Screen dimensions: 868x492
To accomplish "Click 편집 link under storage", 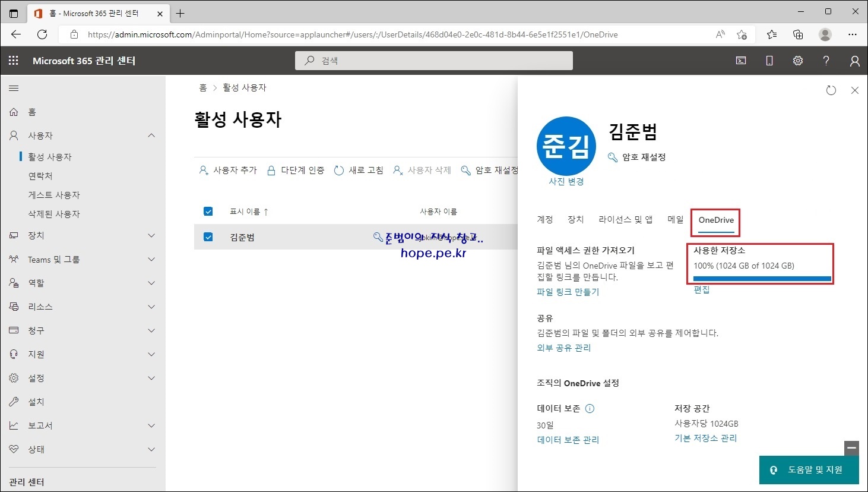I will tap(702, 289).
